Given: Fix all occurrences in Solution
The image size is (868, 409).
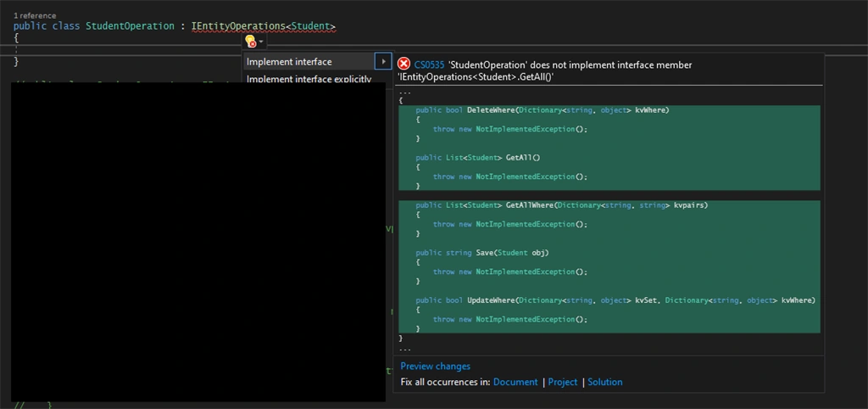Looking at the screenshot, I should [x=604, y=382].
